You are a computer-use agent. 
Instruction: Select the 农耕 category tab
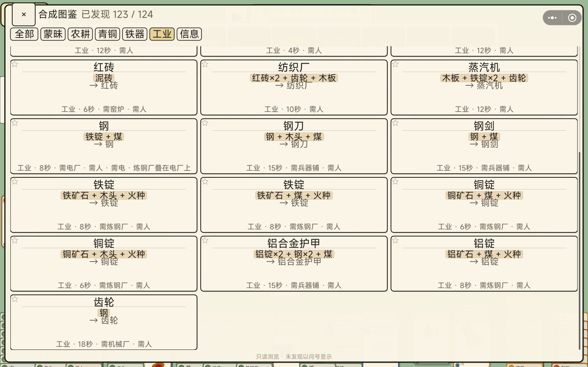coord(80,34)
